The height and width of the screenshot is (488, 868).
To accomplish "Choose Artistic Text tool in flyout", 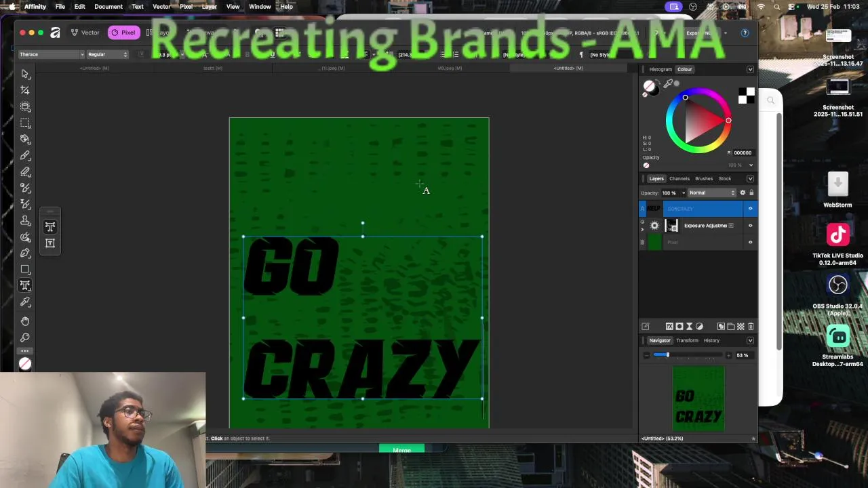I will pyautogui.click(x=50, y=227).
